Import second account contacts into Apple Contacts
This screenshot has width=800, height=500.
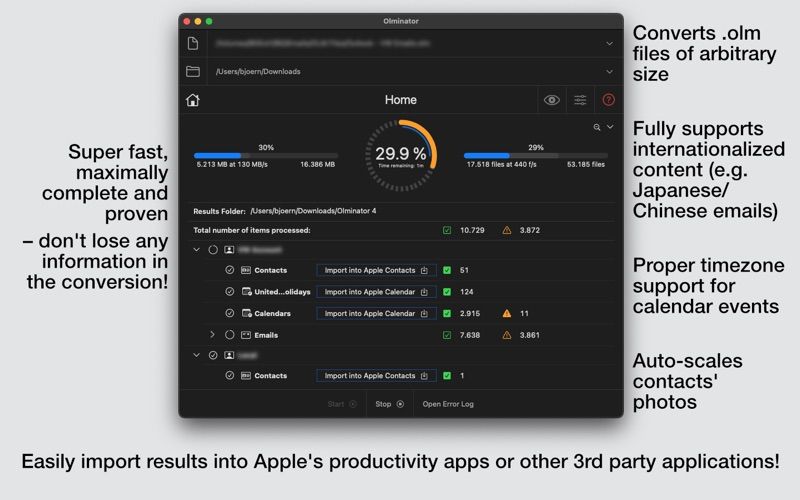(x=377, y=376)
